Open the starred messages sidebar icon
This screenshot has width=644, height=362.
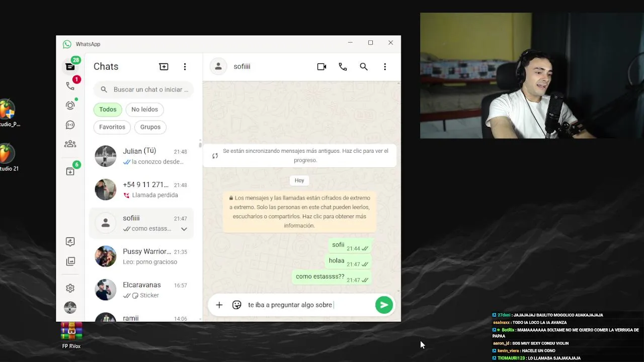tap(70, 242)
